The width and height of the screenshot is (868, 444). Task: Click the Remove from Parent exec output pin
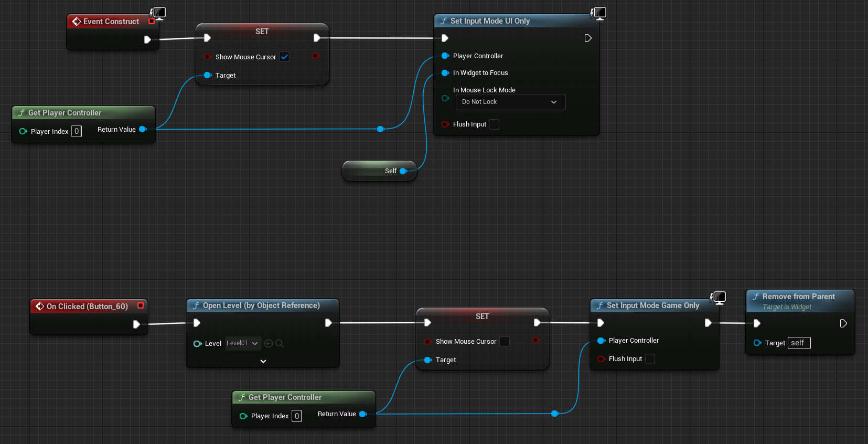pyautogui.click(x=843, y=323)
